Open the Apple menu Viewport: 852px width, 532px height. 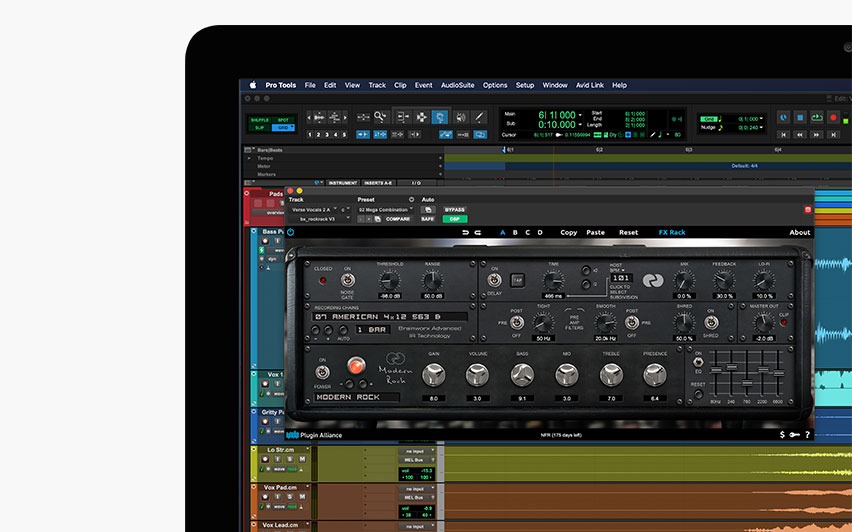[253, 85]
